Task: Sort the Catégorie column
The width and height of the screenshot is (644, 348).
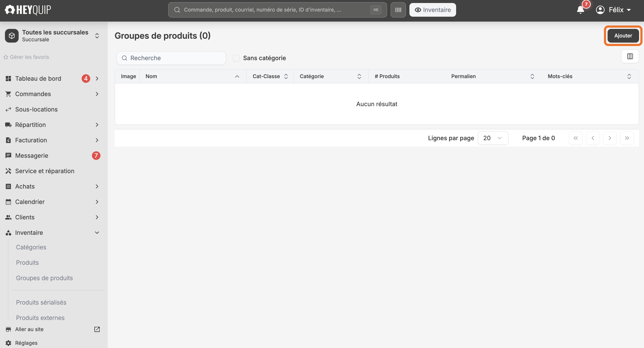Action: pos(359,76)
